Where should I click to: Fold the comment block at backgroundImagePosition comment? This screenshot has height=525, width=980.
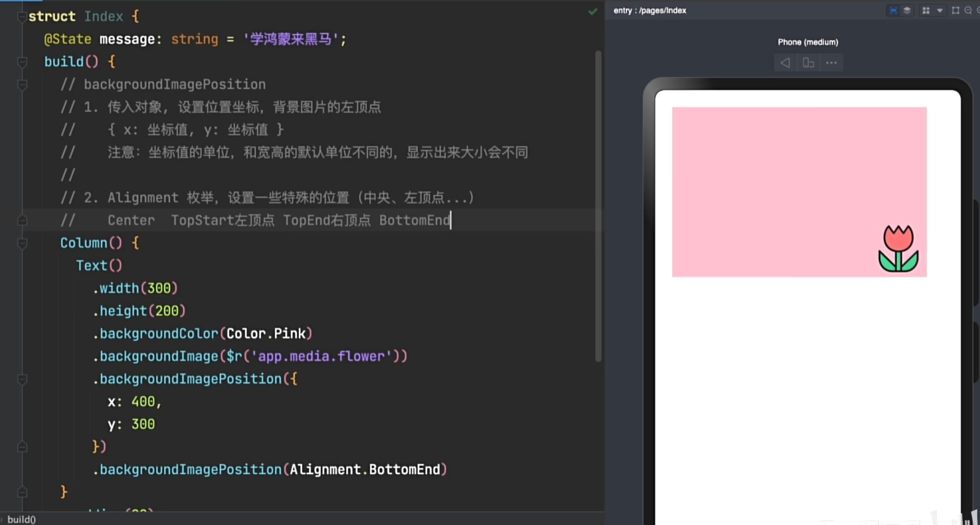[x=22, y=85]
